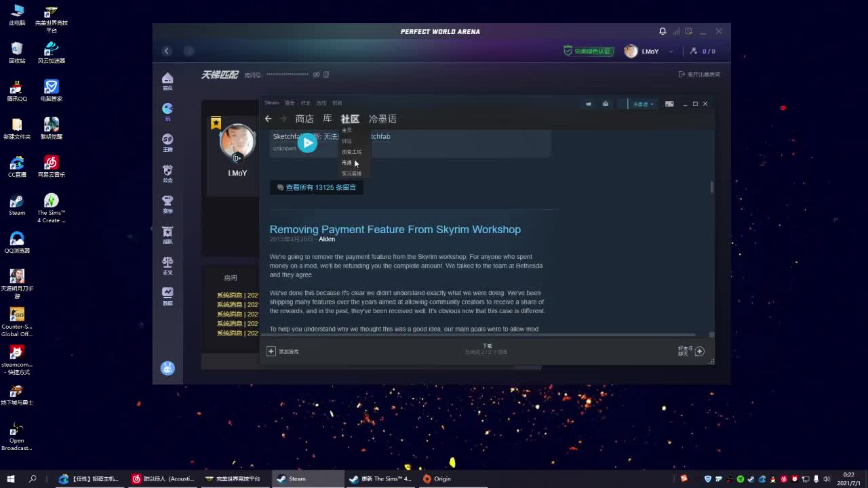The width and height of the screenshot is (868, 488).
Task: Open Open Broadcaster desktop shortcut
Action: (17, 436)
